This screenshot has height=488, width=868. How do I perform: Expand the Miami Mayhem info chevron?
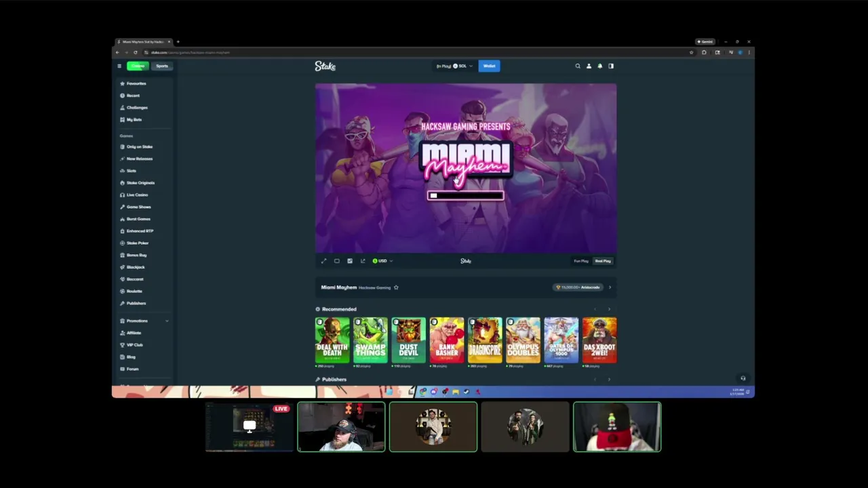pyautogui.click(x=610, y=287)
